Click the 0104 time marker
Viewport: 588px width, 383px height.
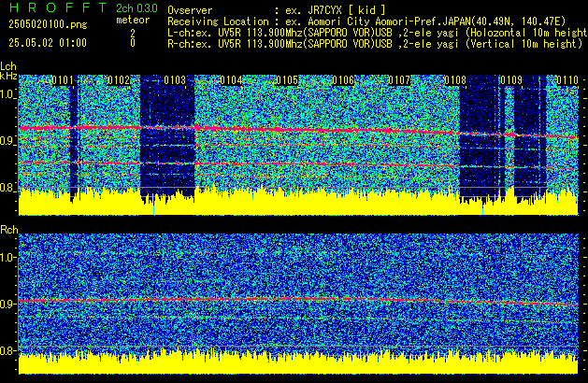tap(231, 80)
